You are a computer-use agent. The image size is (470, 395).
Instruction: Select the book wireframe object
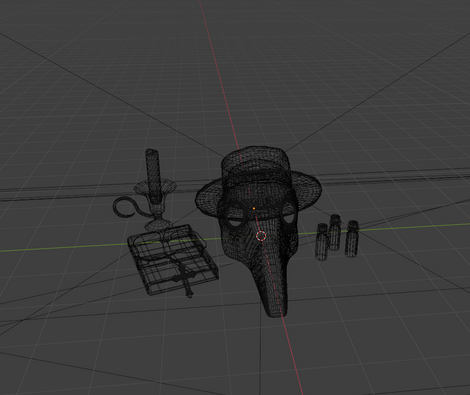(173, 260)
